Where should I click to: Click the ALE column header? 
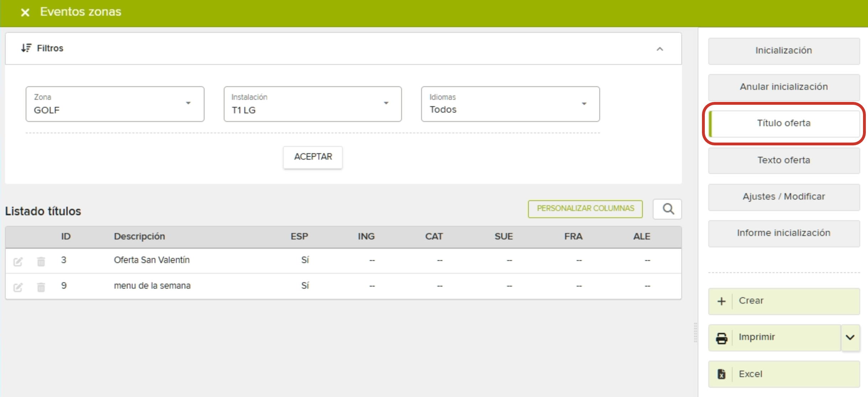click(x=642, y=237)
